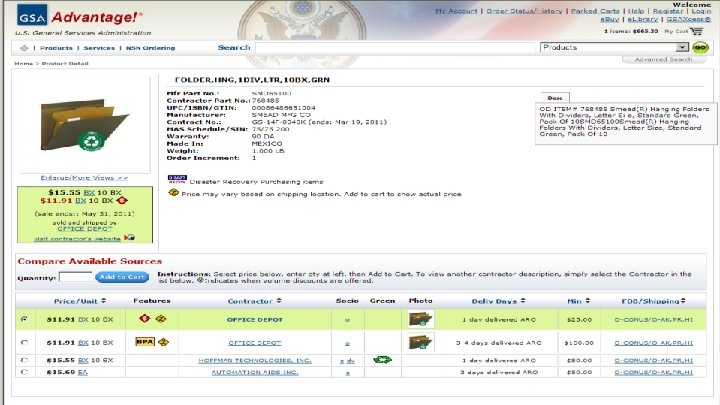Click the BPA icon in second row
720x405 pixels.
tap(145, 341)
